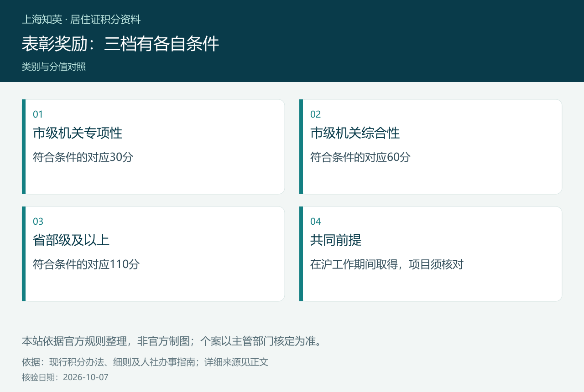This screenshot has width=584, height=392.
Task: Select the card number 01
Action: 38,114
